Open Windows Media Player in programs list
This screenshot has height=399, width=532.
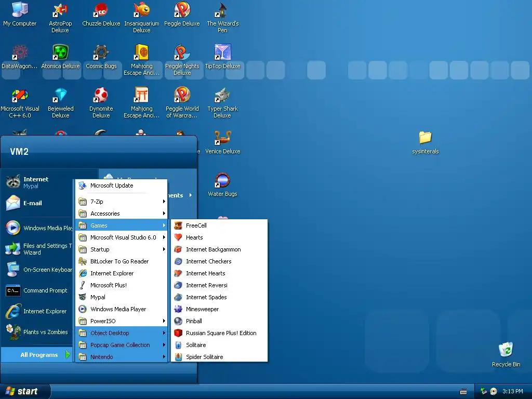pos(122,309)
